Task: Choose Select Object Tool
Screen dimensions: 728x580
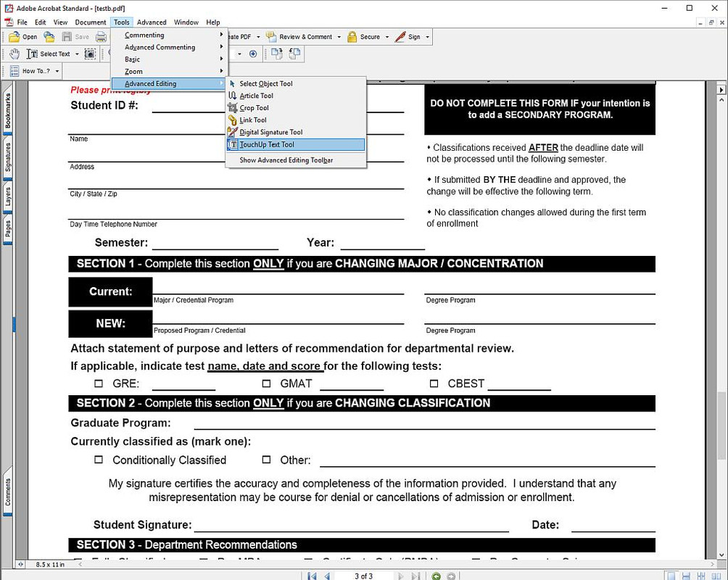Action: tap(296, 83)
